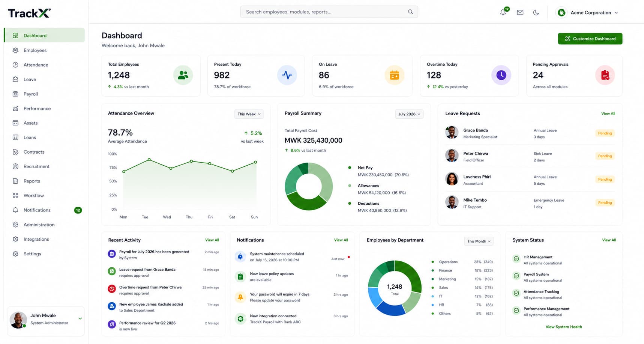Open Attendance in sidebar
The image size is (644, 344).
[44, 65]
